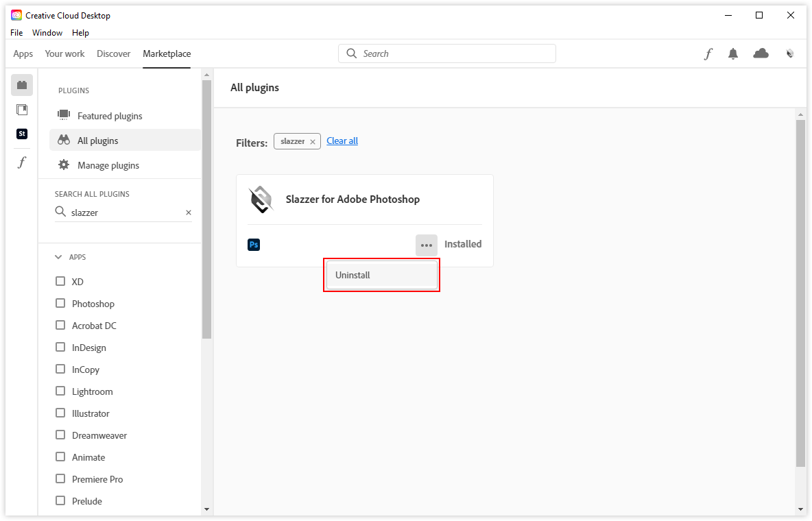Switch to the Apps tab
The height and width of the screenshot is (521, 812).
point(23,54)
